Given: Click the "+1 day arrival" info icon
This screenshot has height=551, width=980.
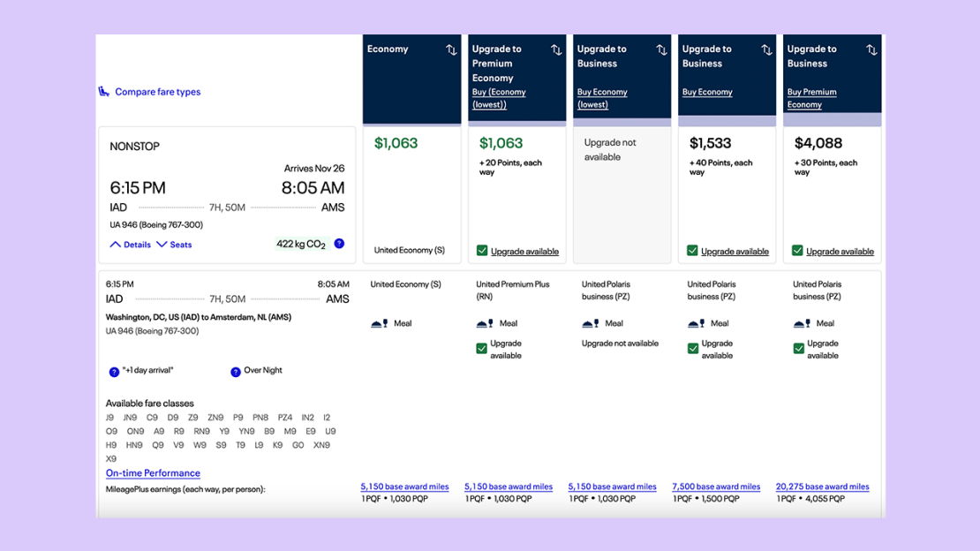Looking at the screenshot, I should click(114, 372).
